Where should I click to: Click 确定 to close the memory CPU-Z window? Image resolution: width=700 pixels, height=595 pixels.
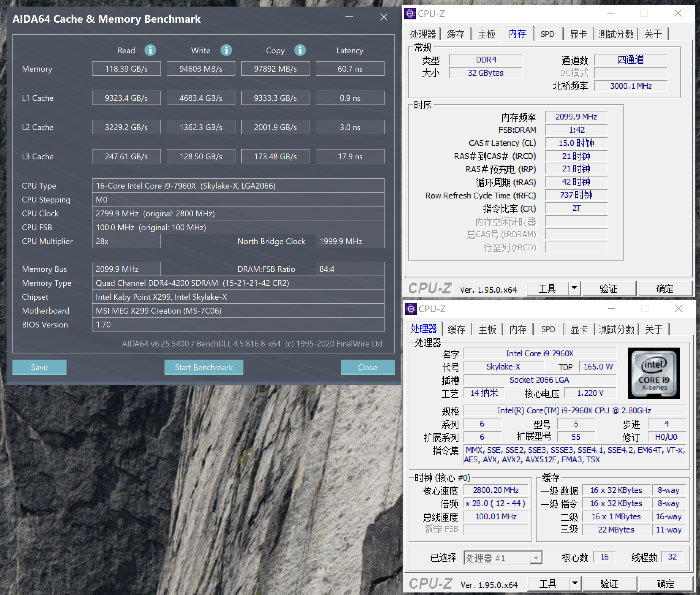click(x=665, y=288)
